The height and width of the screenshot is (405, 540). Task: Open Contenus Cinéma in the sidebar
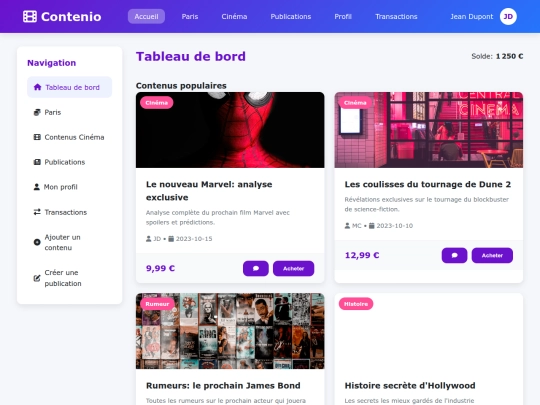[70, 137]
